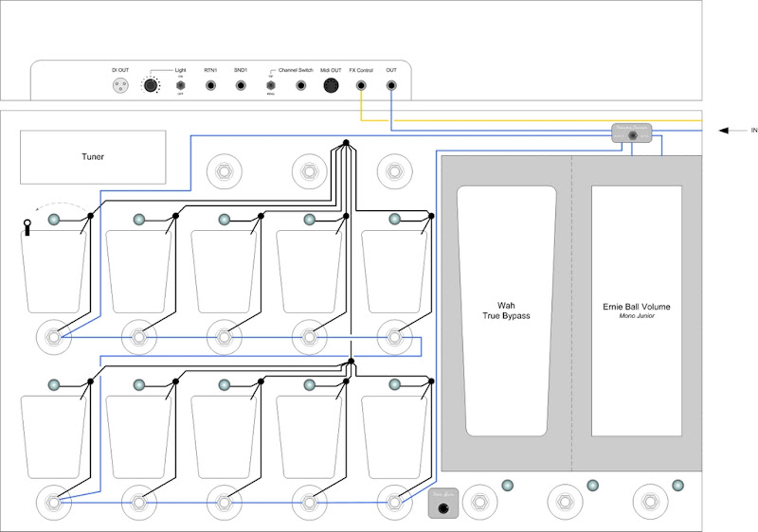Click the LED under the Wah/Volume divider

(593, 486)
